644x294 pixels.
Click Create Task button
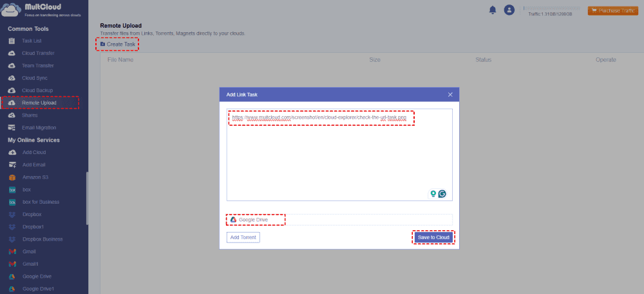point(117,44)
